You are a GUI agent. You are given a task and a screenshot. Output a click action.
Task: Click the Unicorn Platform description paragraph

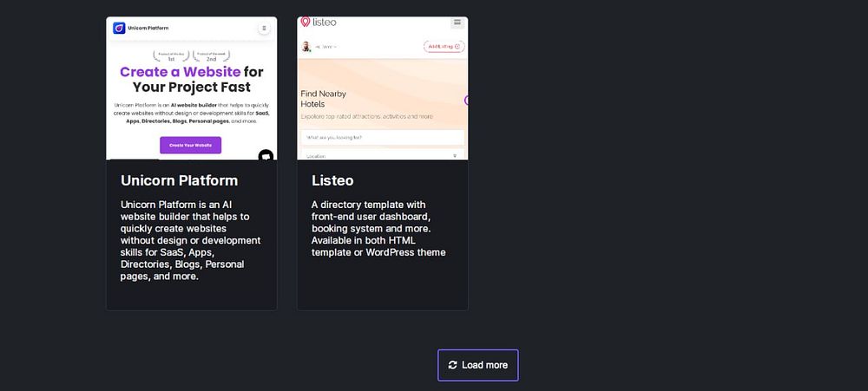pos(190,240)
